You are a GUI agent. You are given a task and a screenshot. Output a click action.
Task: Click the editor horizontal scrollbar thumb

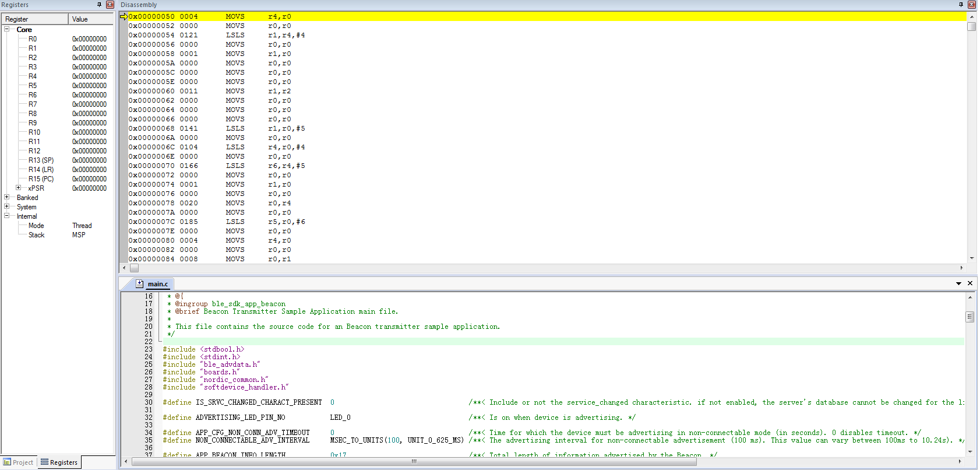pos(414,461)
